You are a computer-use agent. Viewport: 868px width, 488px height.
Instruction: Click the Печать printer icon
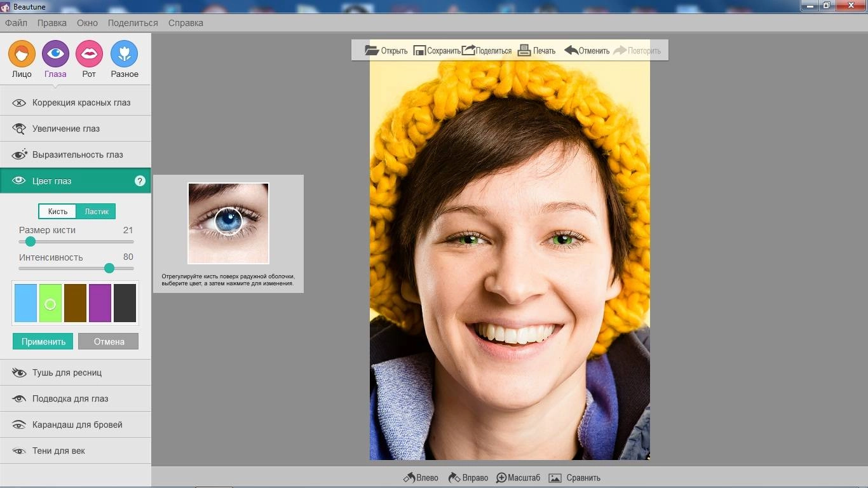[x=524, y=50]
